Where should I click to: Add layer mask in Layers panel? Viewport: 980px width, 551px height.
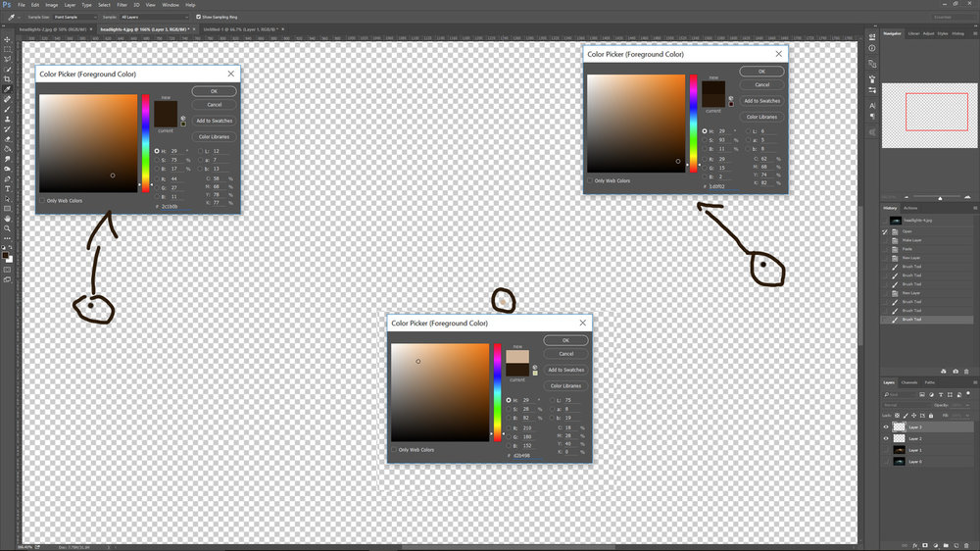(x=925, y=545)
